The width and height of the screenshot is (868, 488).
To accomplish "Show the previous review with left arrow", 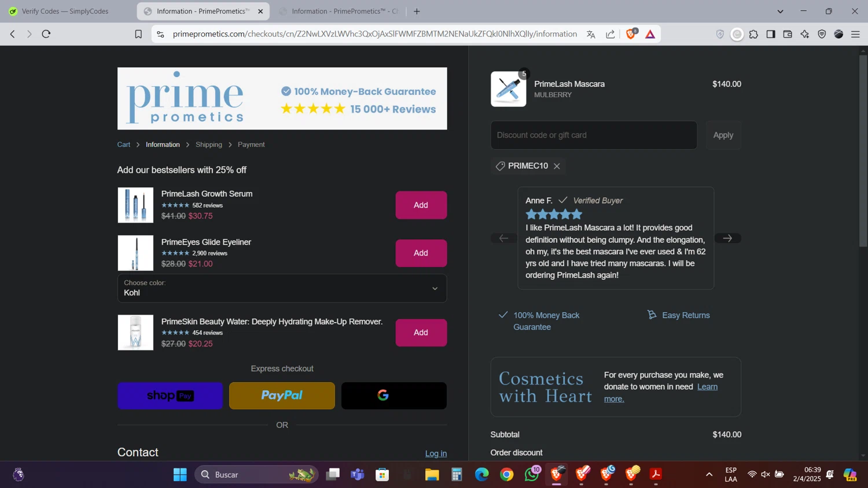I will coord(503,238).
